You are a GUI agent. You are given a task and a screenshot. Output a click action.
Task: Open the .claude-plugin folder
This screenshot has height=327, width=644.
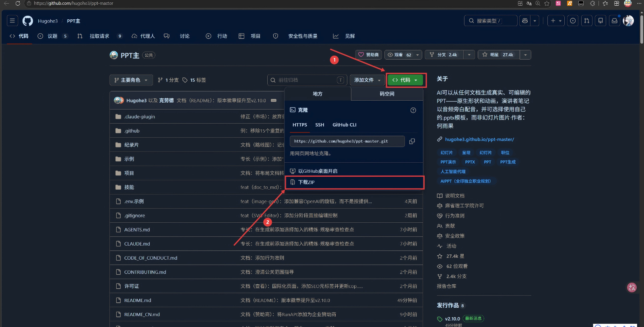coord(140,117)
